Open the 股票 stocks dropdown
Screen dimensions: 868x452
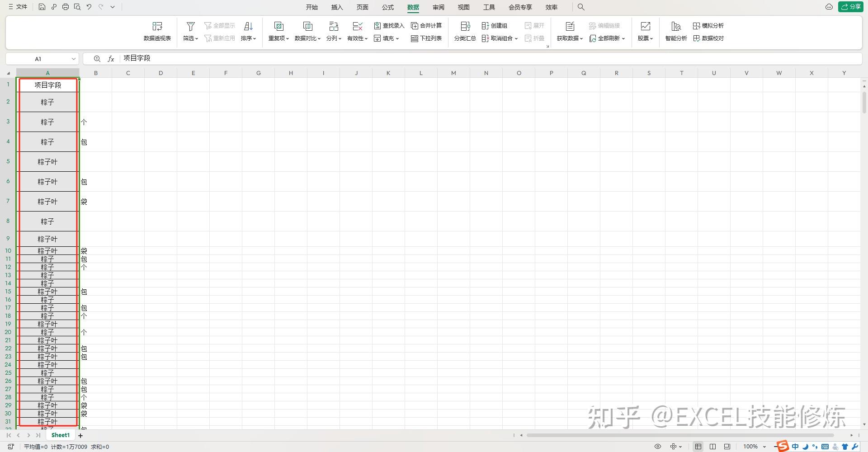click(x=645, y=31)
